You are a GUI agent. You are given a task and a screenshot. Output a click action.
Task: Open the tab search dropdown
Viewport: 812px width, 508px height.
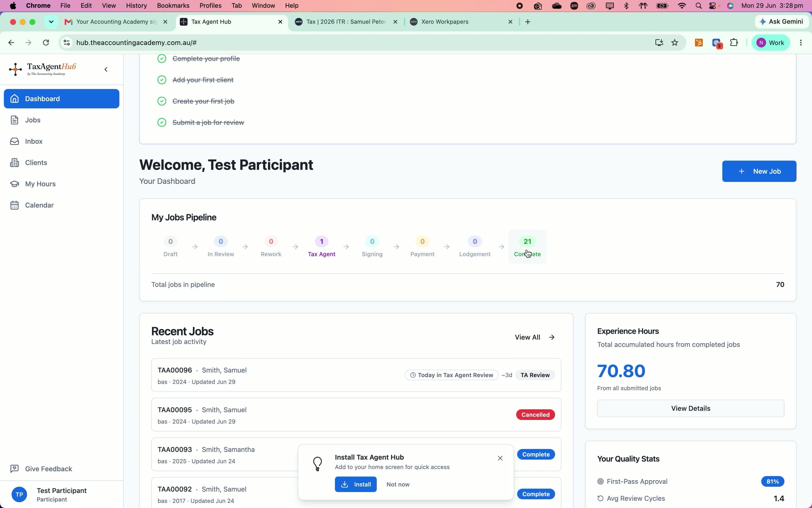point(51,22)
